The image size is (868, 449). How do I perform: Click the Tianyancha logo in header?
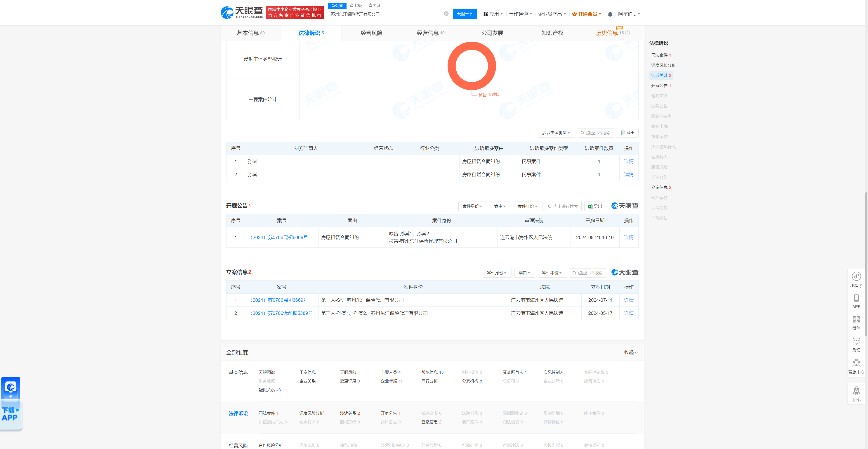pos(242,12)
